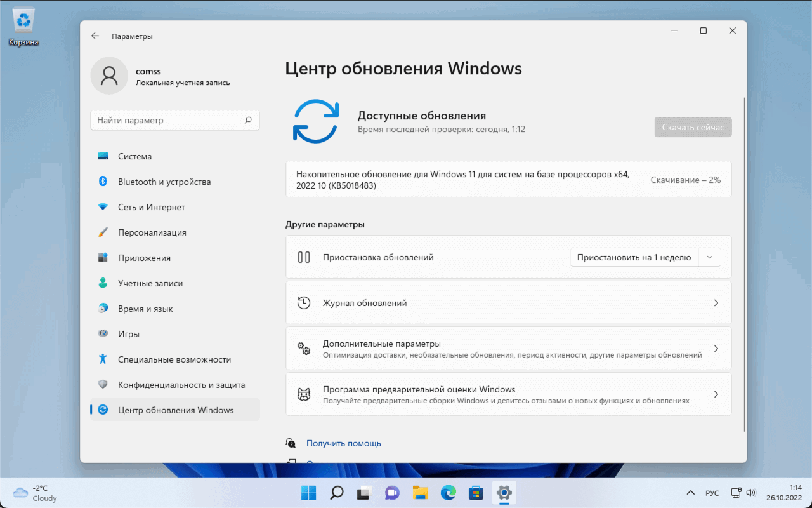Click volume speaker icon in tray
The image size is (812, 508).
click(751, 492)
